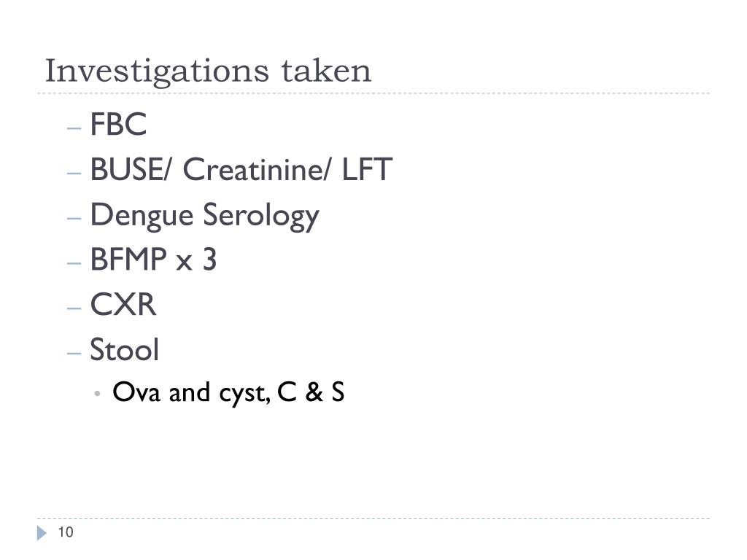Select the Stool list item

(x=124, y=349)
